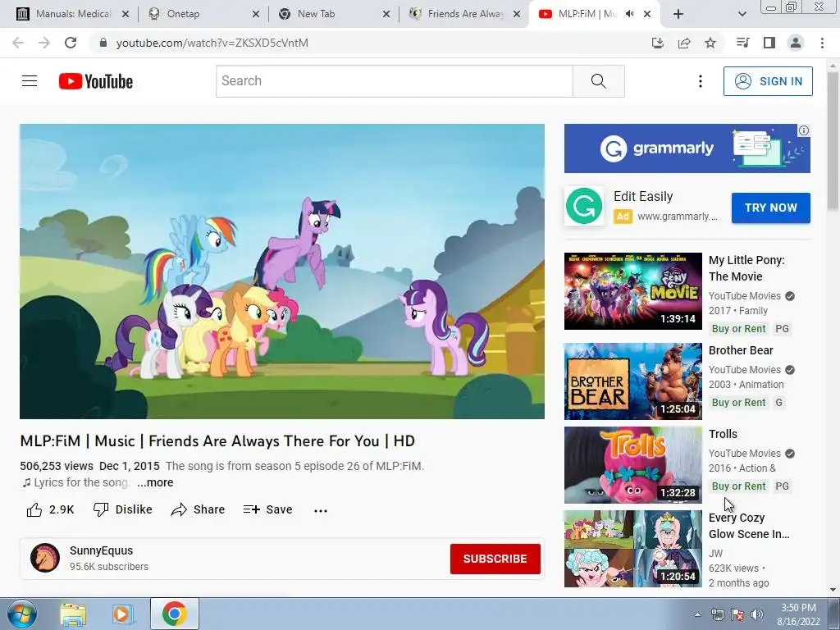
Task: Open SunnyEquus channel name link
Action: [101, 550]
